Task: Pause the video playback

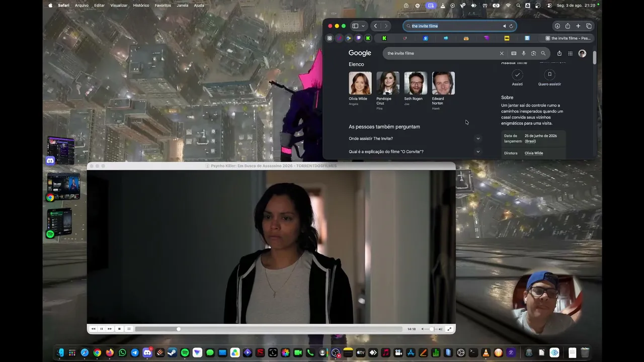Action: (x=102, y=329)
